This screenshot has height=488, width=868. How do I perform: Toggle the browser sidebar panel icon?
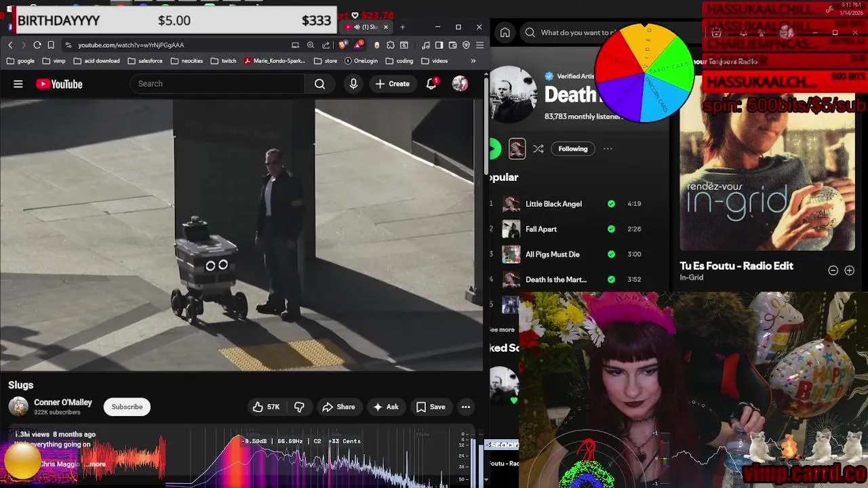point(439,45)
